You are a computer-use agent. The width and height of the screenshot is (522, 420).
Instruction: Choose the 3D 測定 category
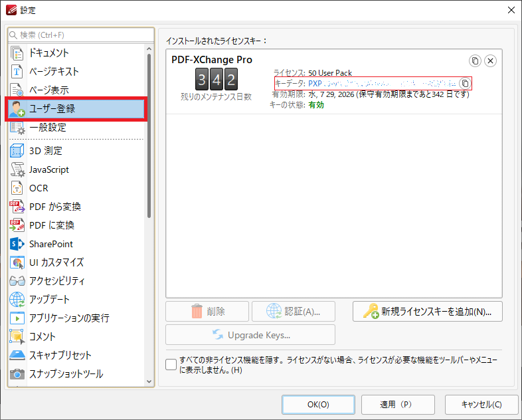coord(76,151)
